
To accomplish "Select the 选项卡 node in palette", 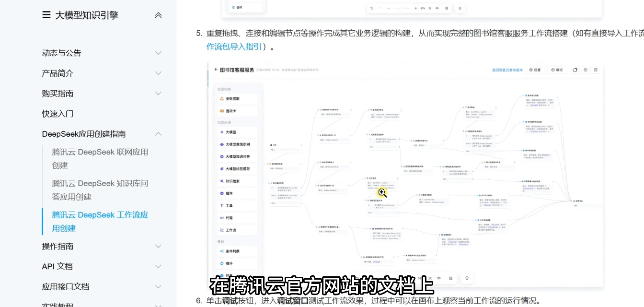I will (237, 111).
